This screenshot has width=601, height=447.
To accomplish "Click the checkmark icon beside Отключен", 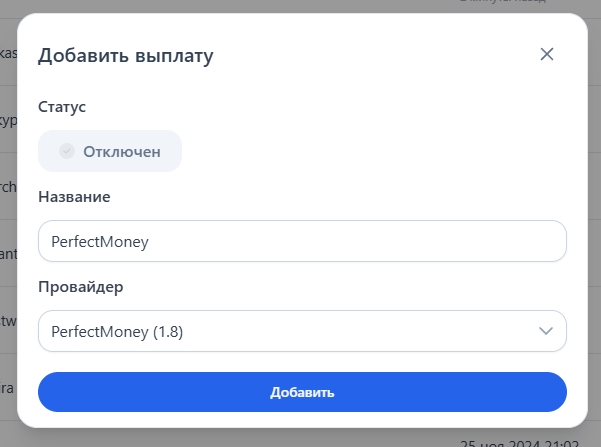I will point(67,151).
